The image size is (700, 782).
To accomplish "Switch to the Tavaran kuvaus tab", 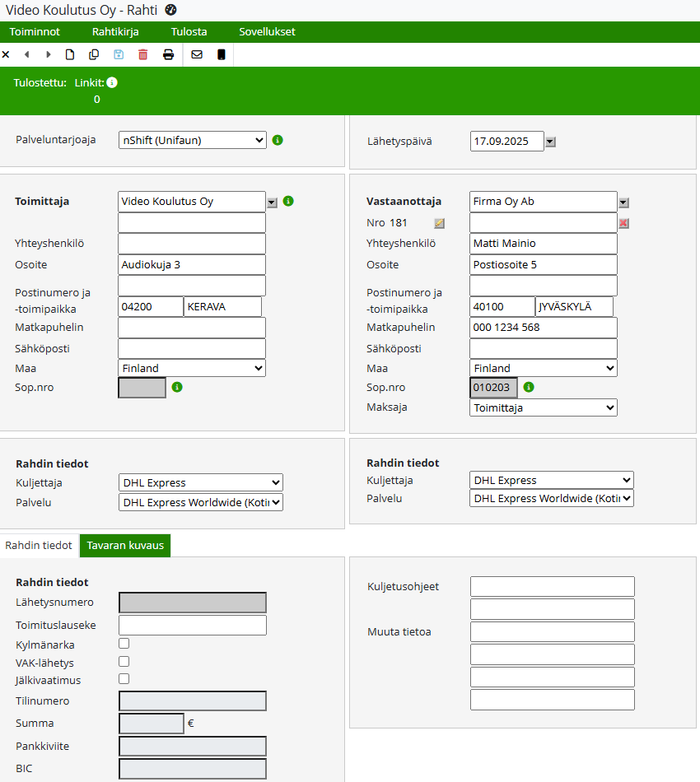I will click(125, 546).
